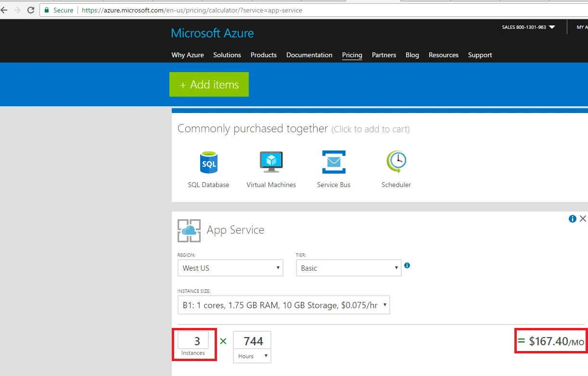Screen dimensions: 588x376
Task: Click the App Service cloud icon
Action: 189,230
